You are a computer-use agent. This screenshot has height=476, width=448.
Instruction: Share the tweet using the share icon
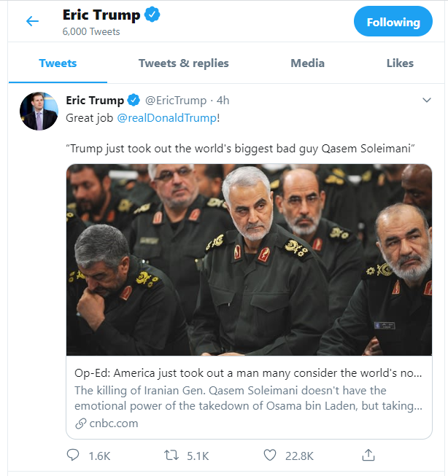point(369,456)
